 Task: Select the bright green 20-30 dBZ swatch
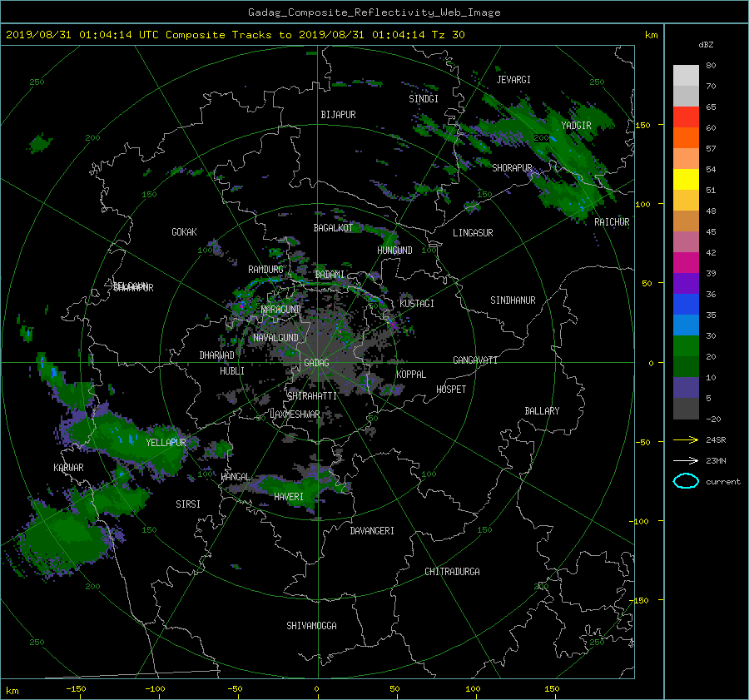[686, 345]
